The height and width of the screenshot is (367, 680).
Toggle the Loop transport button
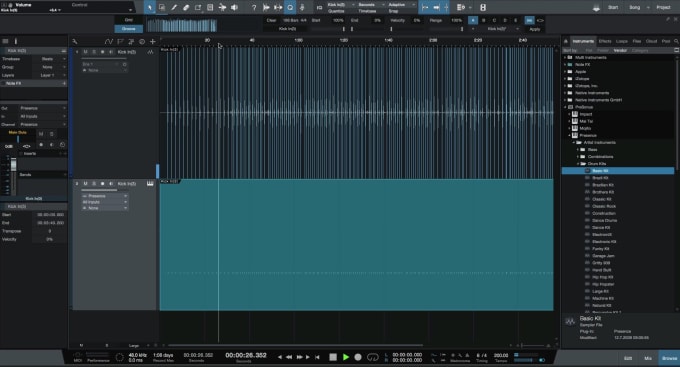(373, 357)
